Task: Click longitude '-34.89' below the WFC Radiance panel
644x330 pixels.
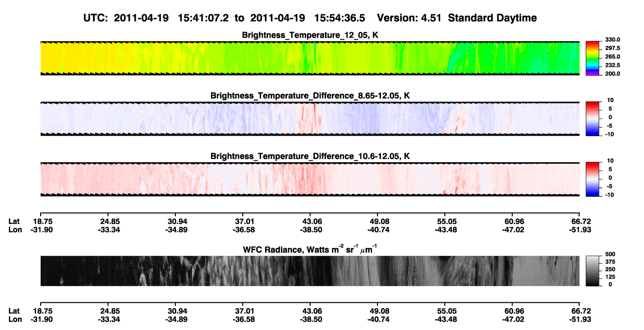Action: [x=175, y=320]
